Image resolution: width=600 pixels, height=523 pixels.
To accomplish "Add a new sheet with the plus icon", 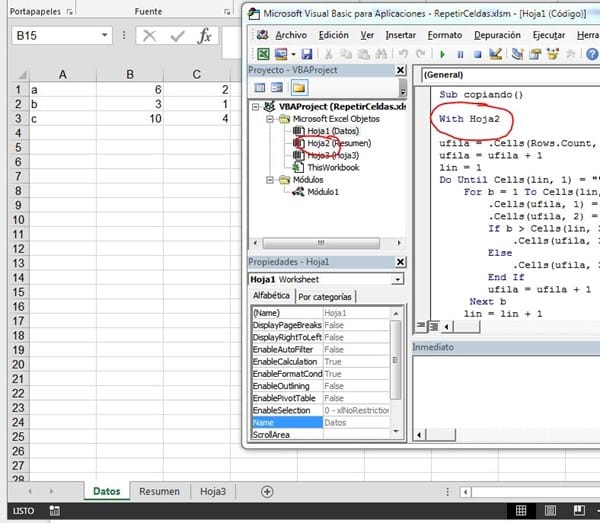I will click(x=266, y=491).
